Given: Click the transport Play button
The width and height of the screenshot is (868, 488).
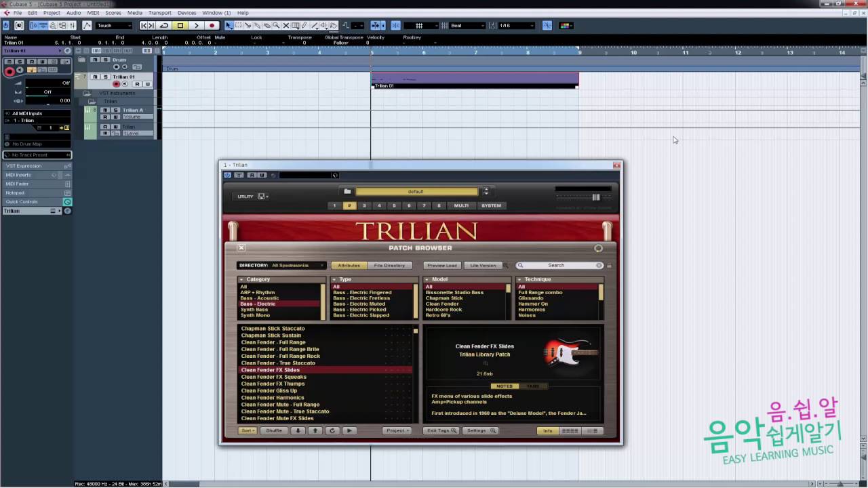Looking at the screenshot, I should pyautogui.click(x=196, y=26).
